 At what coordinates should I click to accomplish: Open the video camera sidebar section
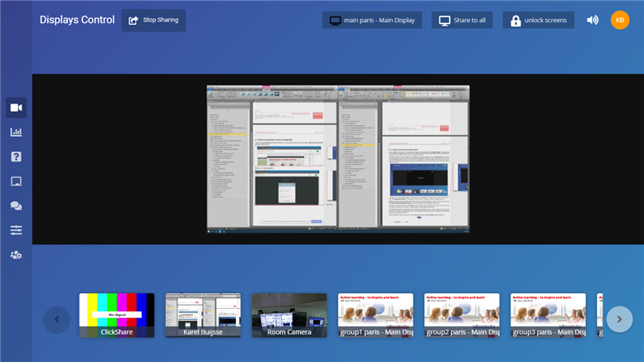click(x=16, y=108)
